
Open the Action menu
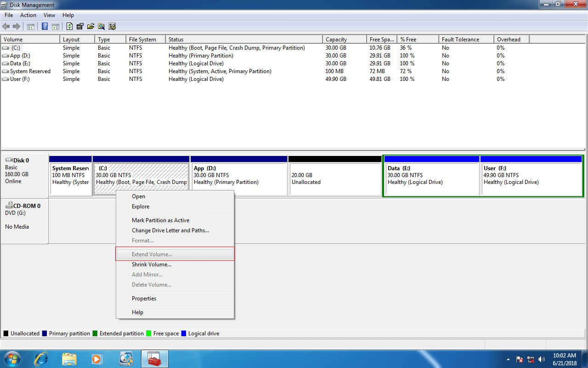28,15
